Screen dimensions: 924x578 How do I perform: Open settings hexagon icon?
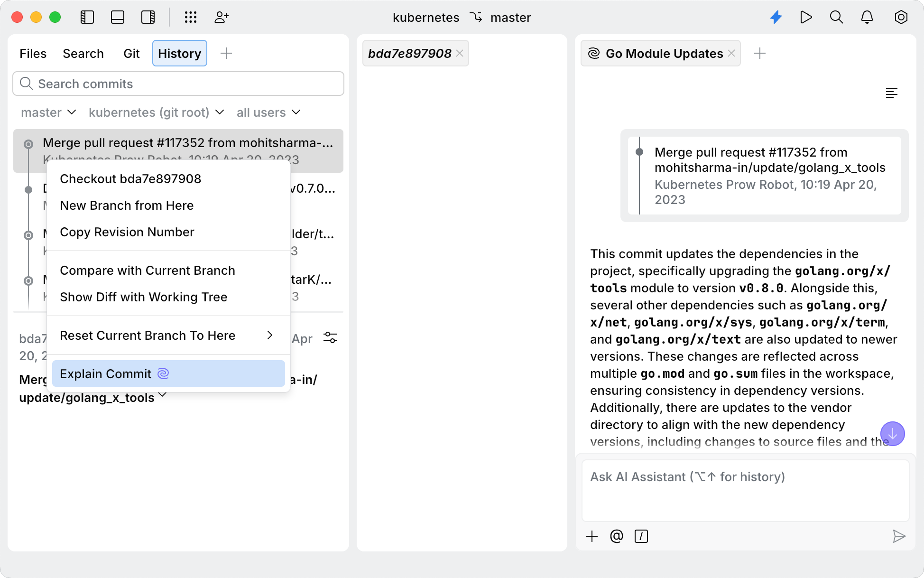[x=901, y=18]
